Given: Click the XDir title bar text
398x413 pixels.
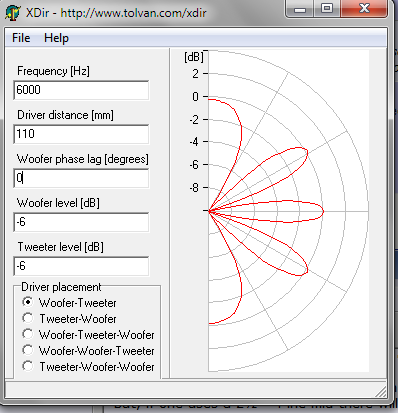Looking at the screenshot, I should click(116, 13).
